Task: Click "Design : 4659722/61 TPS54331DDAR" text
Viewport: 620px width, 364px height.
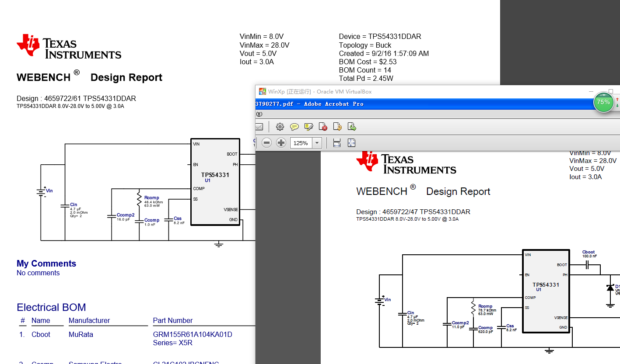Action: (76, 98)
